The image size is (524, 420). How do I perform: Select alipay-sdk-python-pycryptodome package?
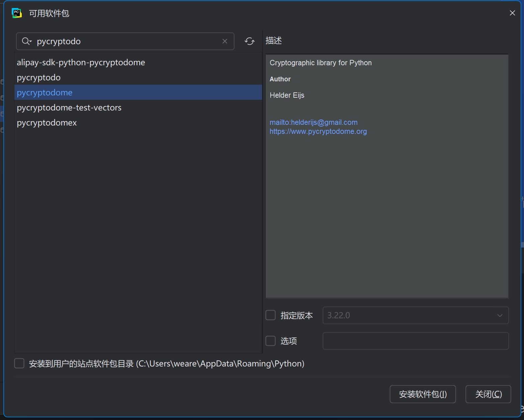pyautogui.click(x=138, y=62)
